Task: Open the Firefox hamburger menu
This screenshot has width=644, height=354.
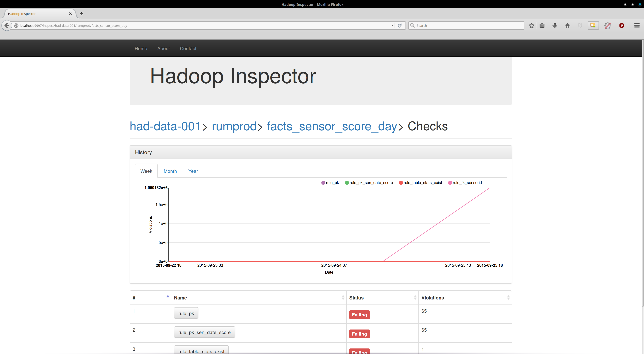Action: coord(637,26)
